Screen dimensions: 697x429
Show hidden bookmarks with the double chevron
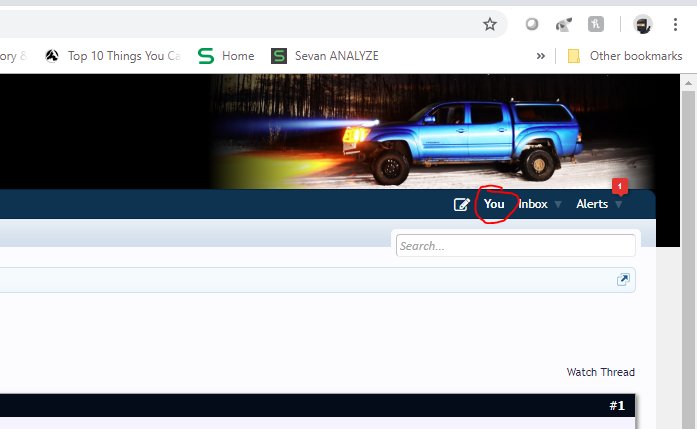click(541, 56)
